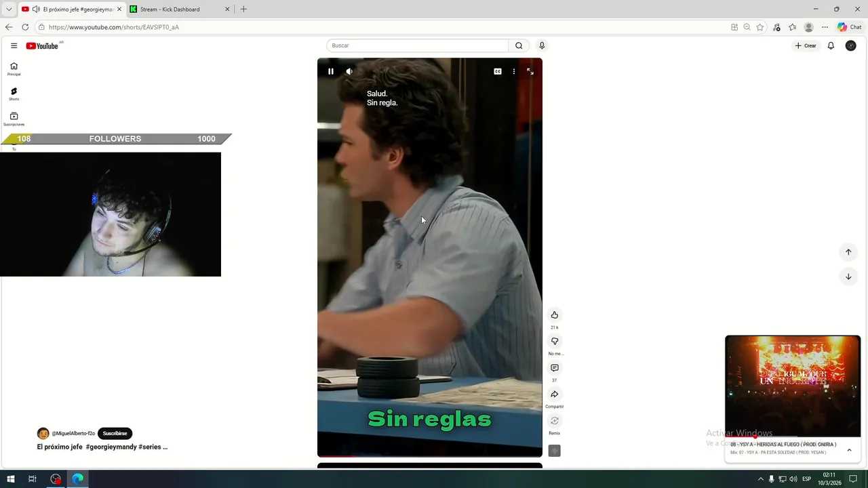This screenshot has height=488, width=868.
Task: Start voice search with the microphone icon
Action: 541,45
